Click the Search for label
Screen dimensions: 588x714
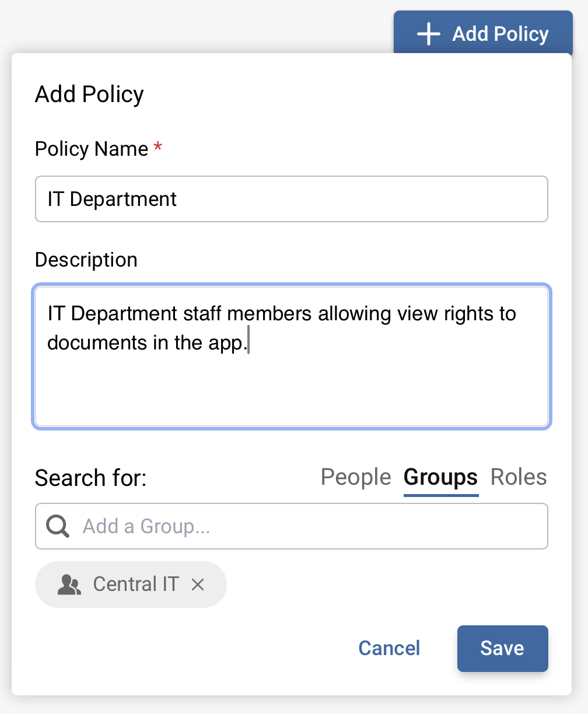point(90,478)
